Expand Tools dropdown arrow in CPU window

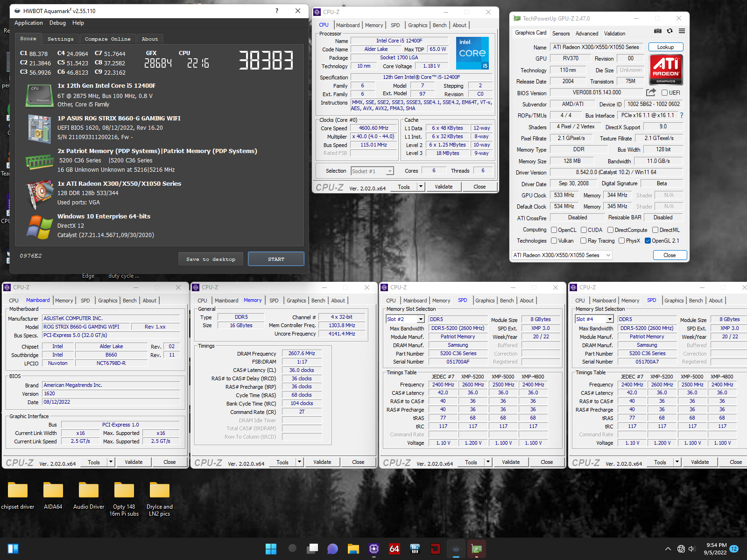click(x=420, y=187)
